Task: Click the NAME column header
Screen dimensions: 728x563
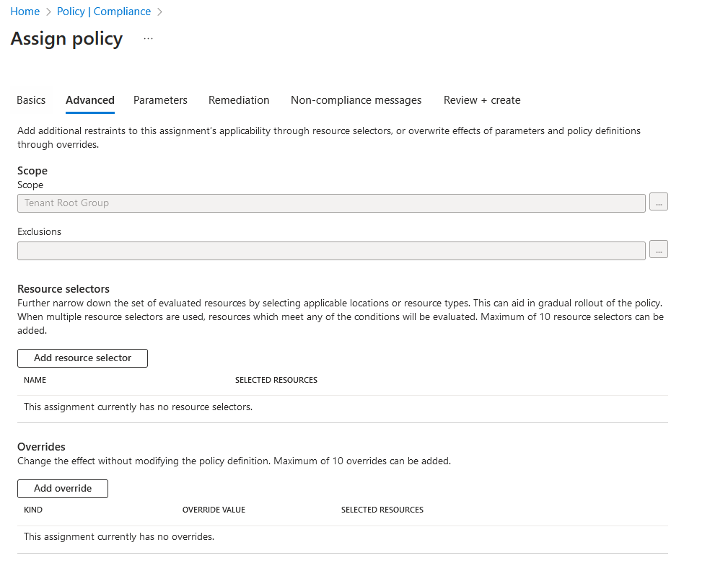Action: coord(35,380)
